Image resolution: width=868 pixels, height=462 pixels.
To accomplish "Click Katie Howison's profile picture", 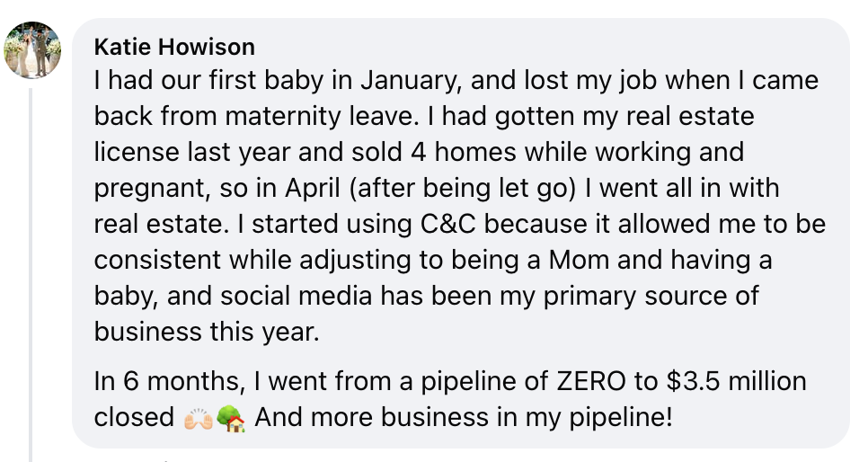I will coord(33,49).
